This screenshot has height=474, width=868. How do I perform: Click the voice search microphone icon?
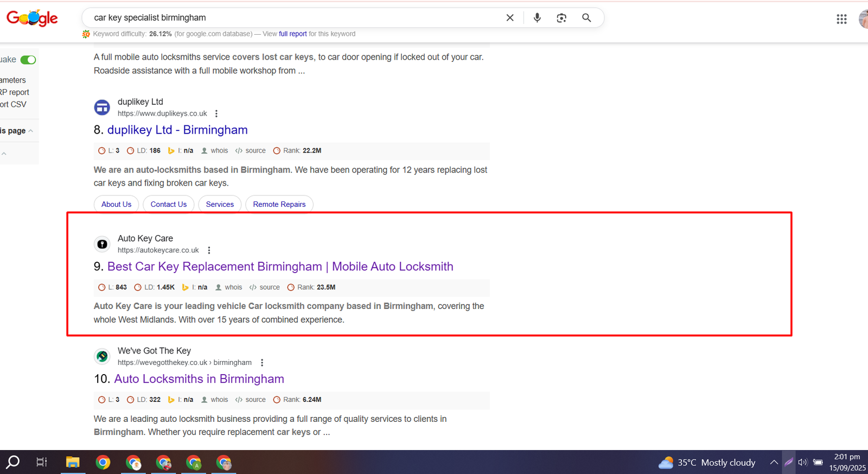pyautogui.click(x=537, y=17)
